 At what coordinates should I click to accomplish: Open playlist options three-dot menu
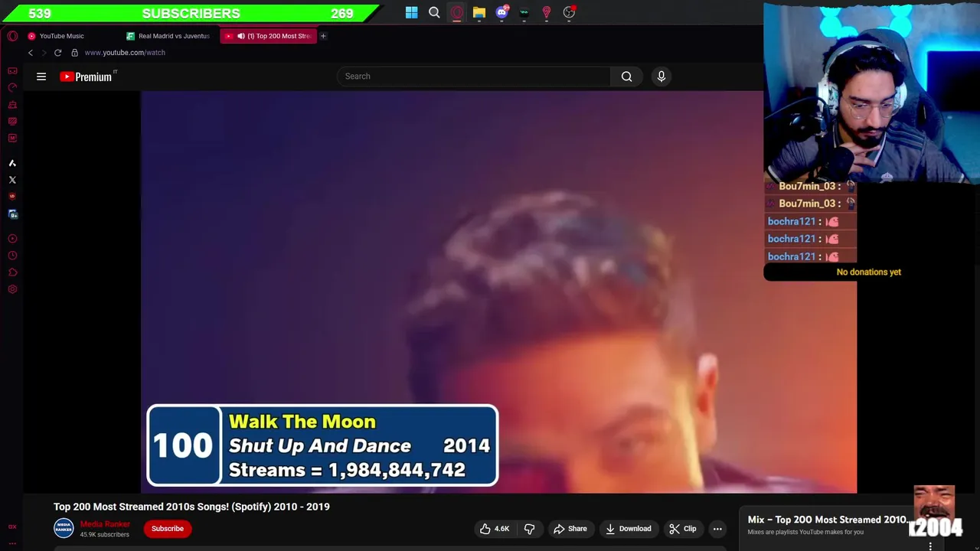click(x=930, y=546)
